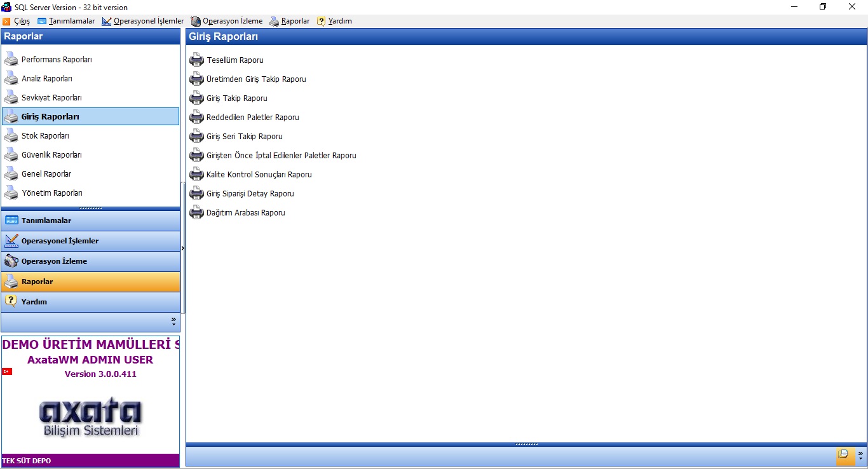The image size is (868, 469).
Task: Select Güvenlik Raporları category
Action: click(51, 155)
